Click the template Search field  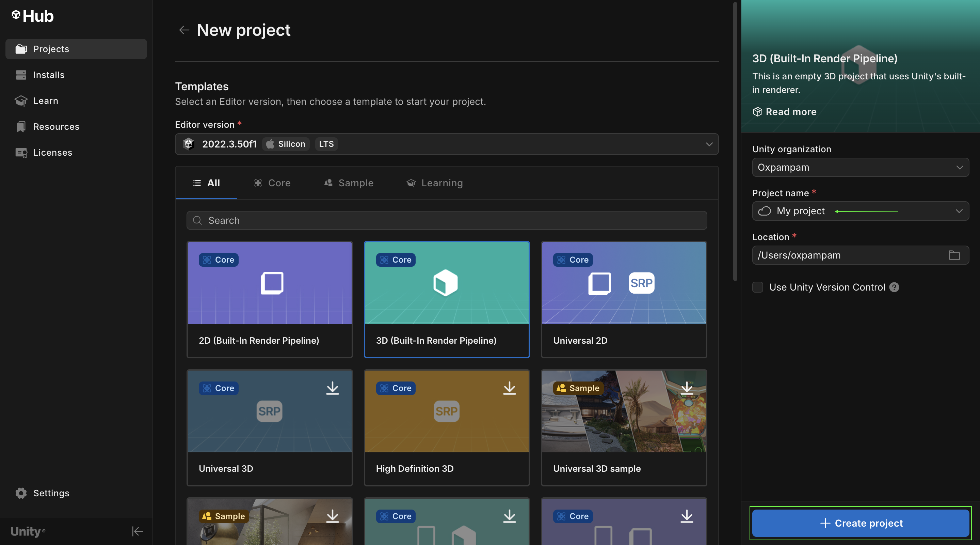click(447, 220)
